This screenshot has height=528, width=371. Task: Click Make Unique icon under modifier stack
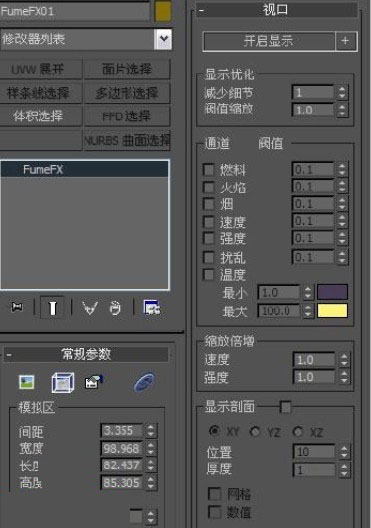pos(90,308)
